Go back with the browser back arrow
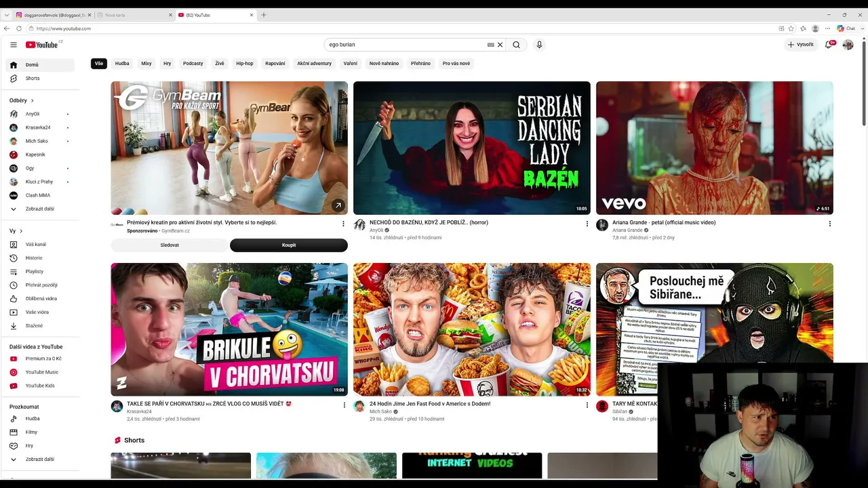Image resolution: width=868 pixels, height=488 pixels. tap(7, 28)
